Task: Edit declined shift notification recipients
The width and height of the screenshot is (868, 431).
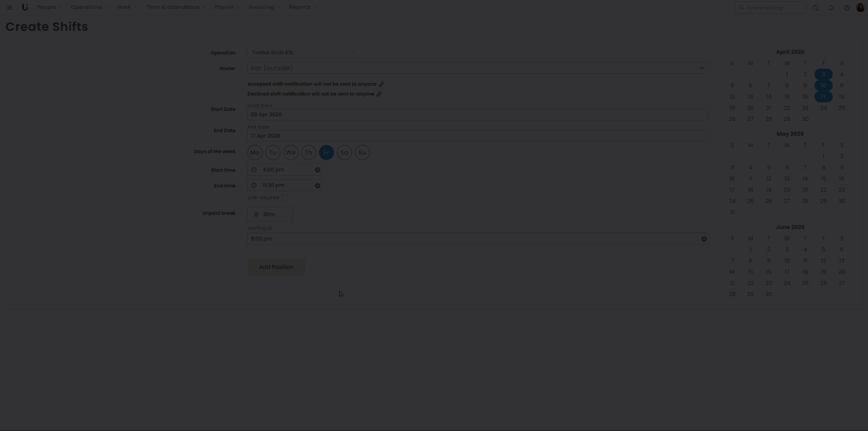Action: (379, 94)
